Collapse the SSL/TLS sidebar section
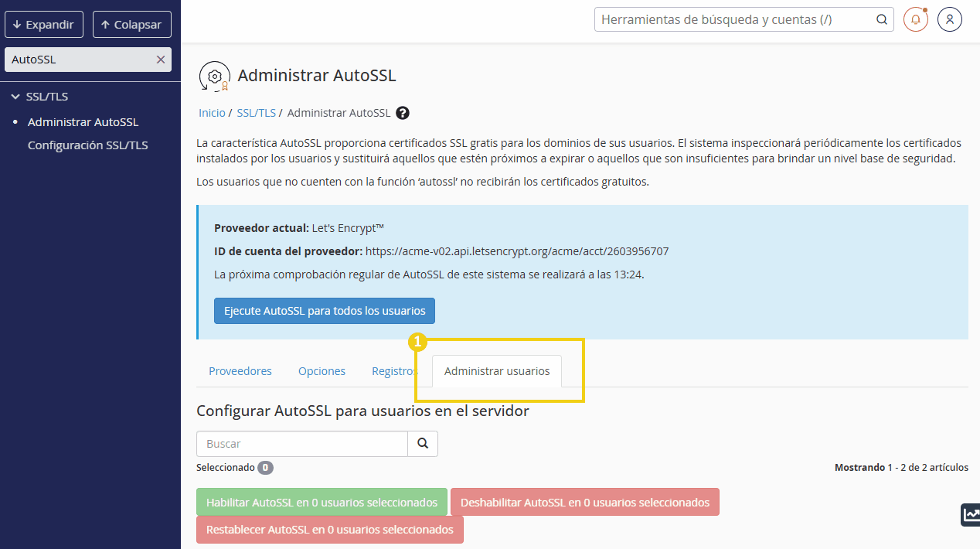Image resolution: width=980 pixels, height=549 pixels. 15,97
